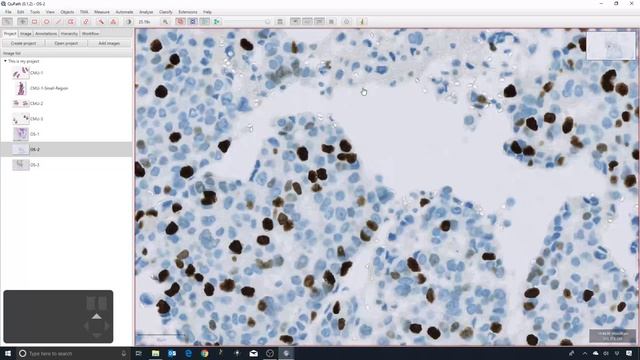
Task: Click the Create project button
Action: pos(23,43)
